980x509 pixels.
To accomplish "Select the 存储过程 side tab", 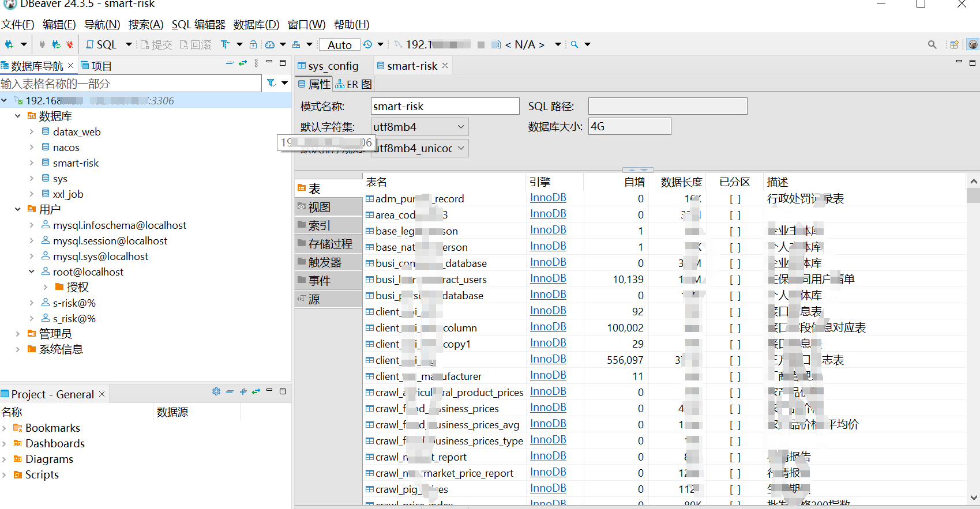I will (x=328, y=244).
